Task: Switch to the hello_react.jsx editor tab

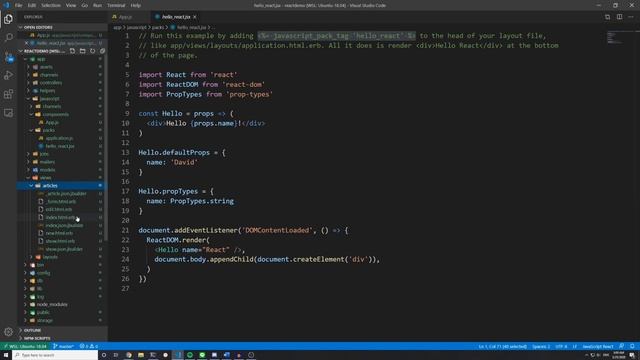Action: [x=176, y=17]
